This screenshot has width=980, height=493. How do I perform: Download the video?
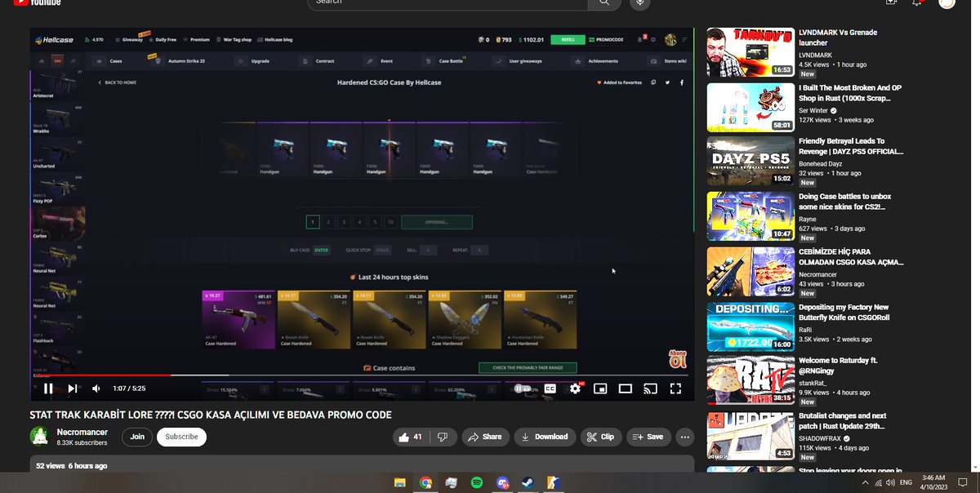544,437
